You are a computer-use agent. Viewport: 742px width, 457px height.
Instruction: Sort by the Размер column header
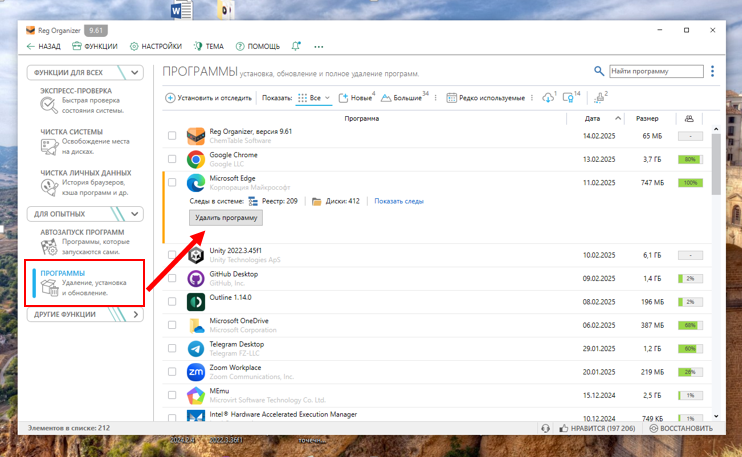(647, 118)
